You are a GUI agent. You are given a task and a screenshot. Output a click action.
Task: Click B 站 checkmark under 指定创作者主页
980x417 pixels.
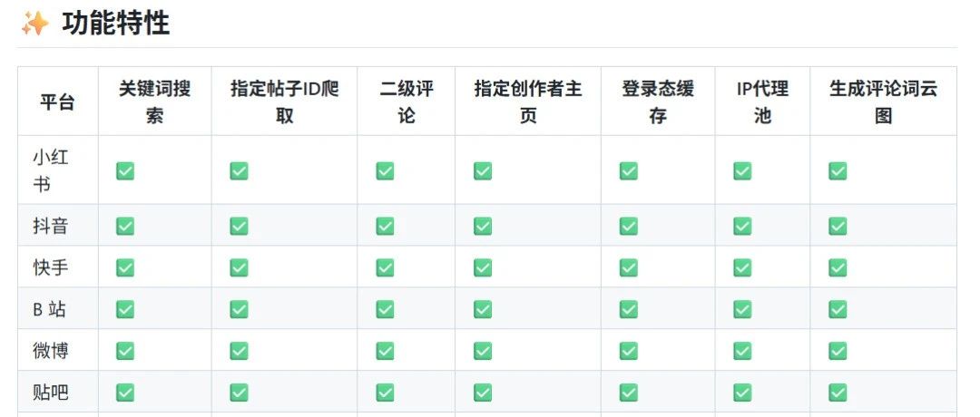[483, 309]
